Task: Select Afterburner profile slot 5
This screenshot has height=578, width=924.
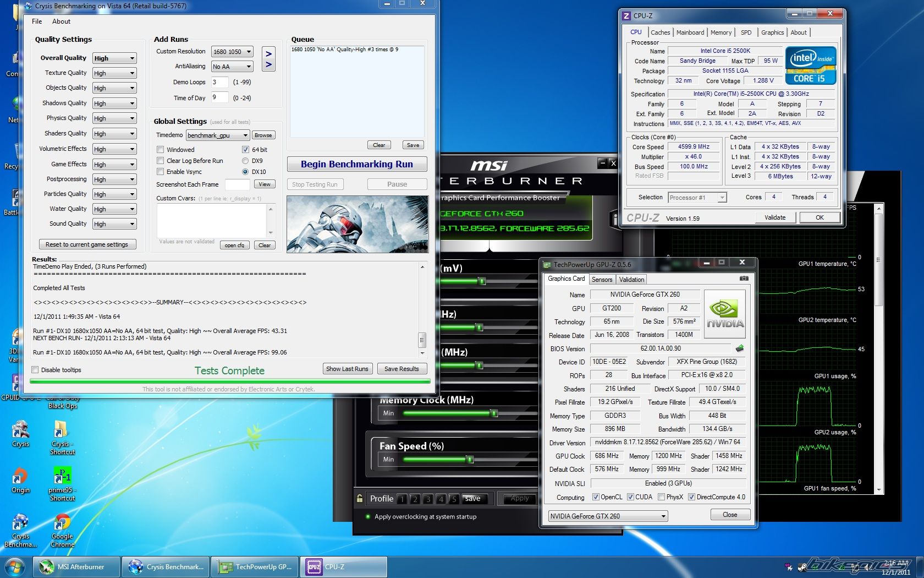Action: click(454, 499)
